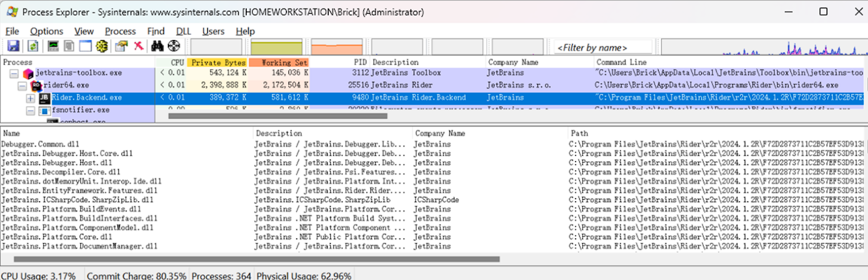Viewport: 868px width, 280px height.
Task: Open the process Properties toolbar icon
Action: (121, 47)
